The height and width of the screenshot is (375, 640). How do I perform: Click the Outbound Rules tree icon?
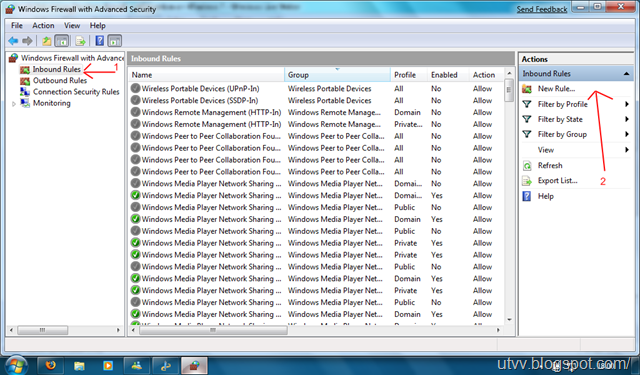(25, 81)
